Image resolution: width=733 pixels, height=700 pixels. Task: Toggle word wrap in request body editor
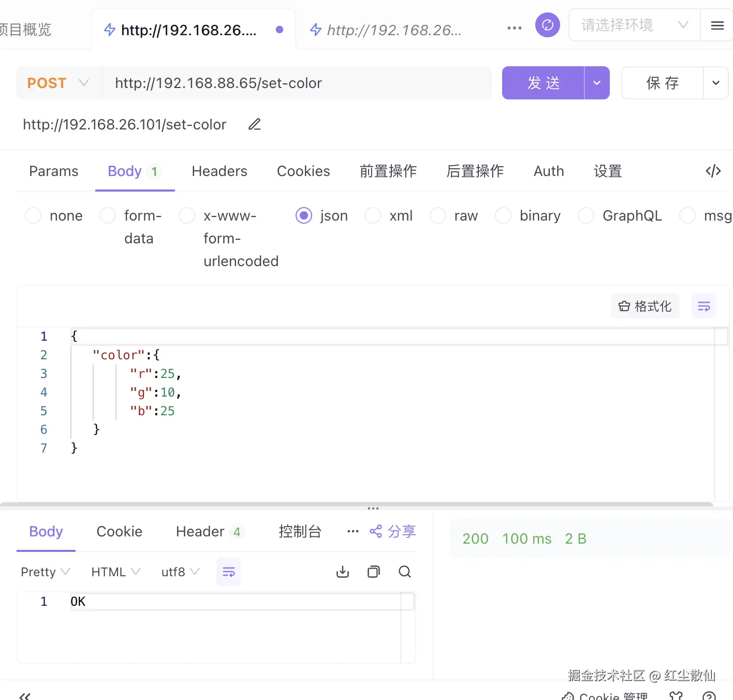click(x=704, y=306)
